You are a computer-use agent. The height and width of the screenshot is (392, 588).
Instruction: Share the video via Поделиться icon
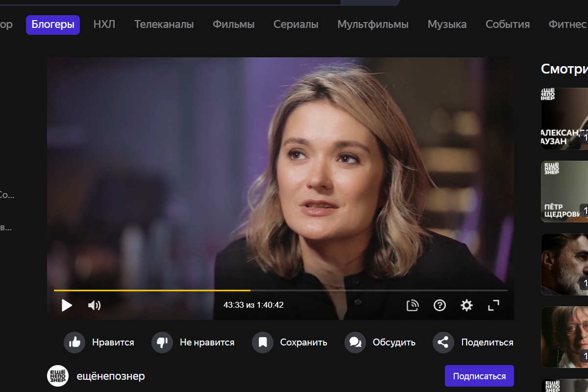[x=443, y=343]
